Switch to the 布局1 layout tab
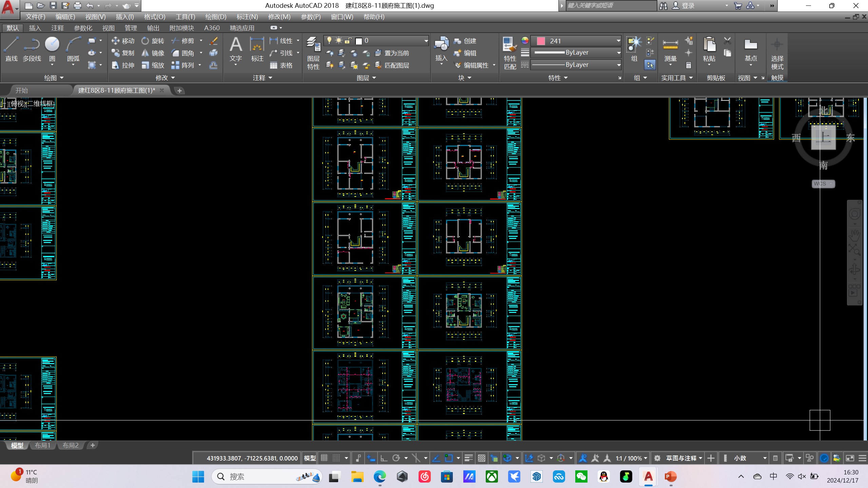The width and height of the screenshot is (868, 488). point(42,445)
